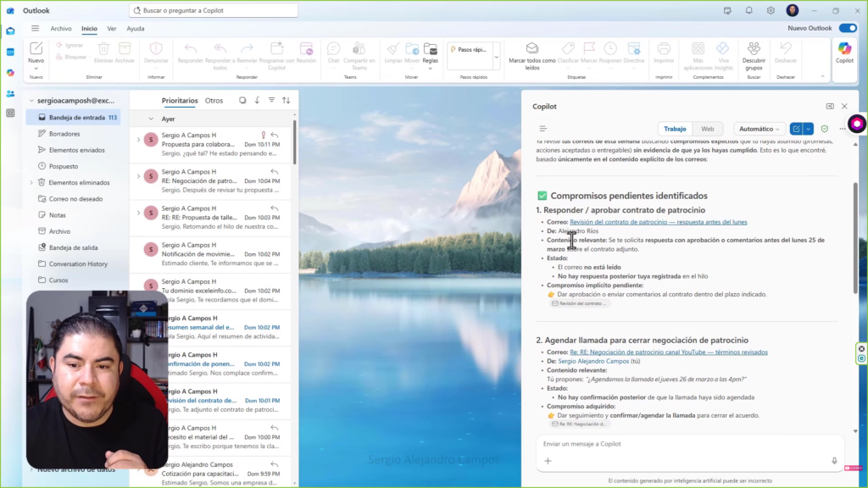
Task: Open the dropdown arrow under Nuevo
Action: (x=36, y=68)
